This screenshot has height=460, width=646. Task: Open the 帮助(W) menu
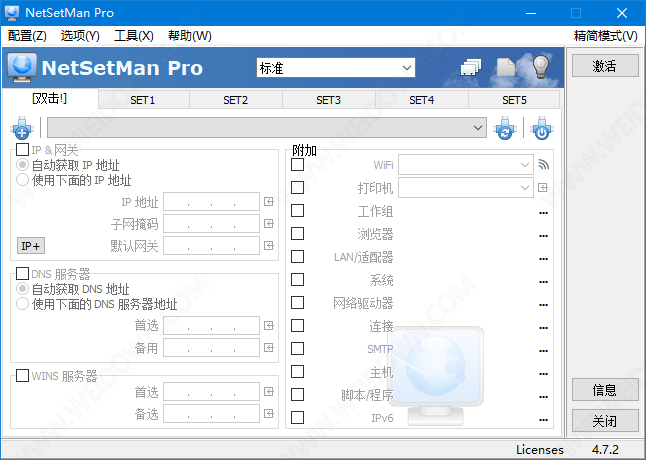point(190,36)
